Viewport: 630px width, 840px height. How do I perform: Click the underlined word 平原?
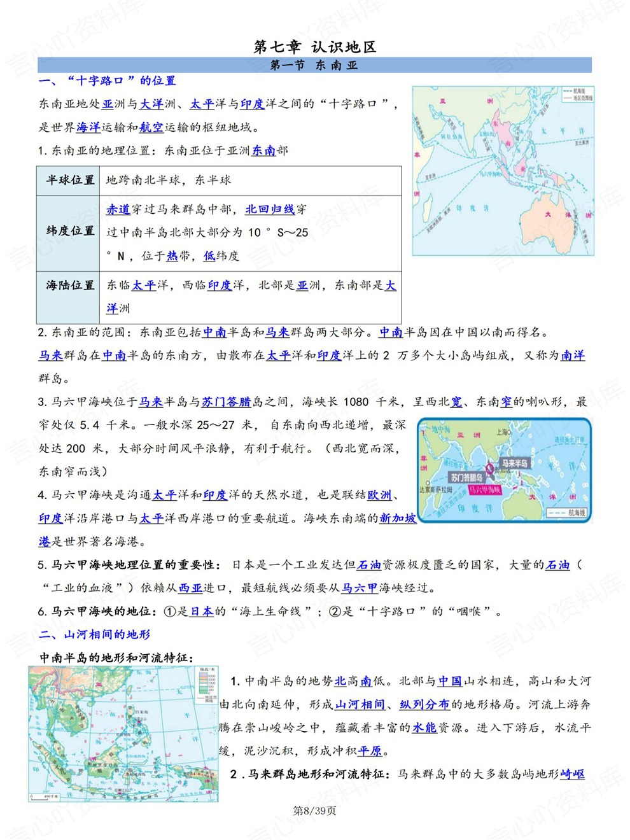(370, 752)
